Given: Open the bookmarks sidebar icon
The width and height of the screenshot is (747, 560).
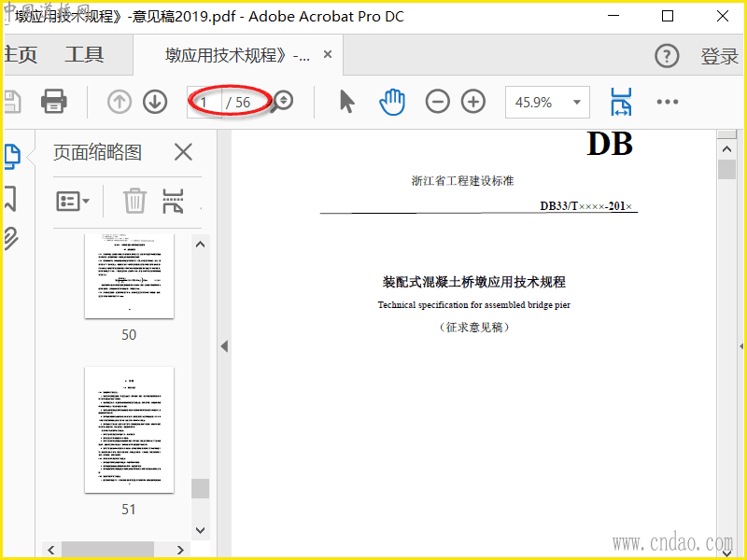Looking at the screenshot, I should click(10, 198).
